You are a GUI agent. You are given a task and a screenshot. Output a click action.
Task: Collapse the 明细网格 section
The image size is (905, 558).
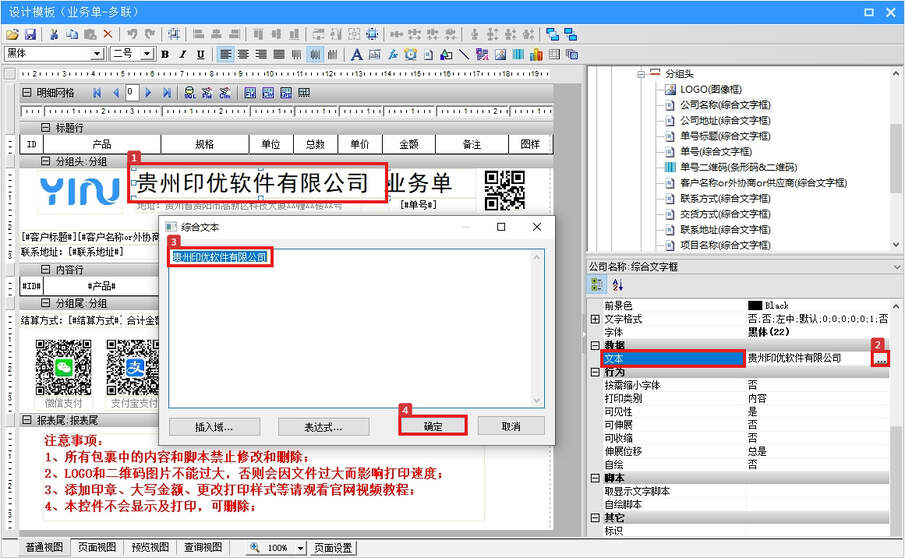tap(27, 92)
